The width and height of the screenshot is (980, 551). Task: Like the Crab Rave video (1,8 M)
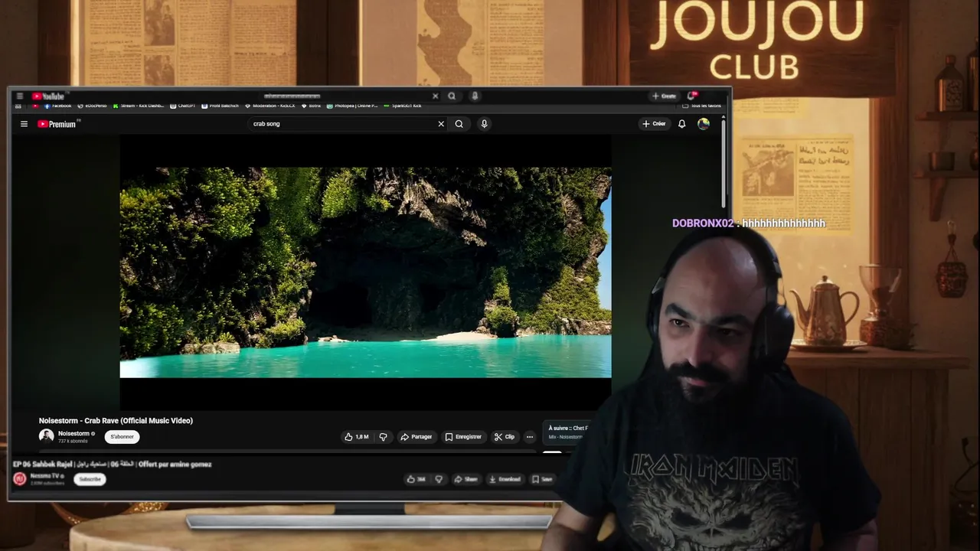click(357, 437)
